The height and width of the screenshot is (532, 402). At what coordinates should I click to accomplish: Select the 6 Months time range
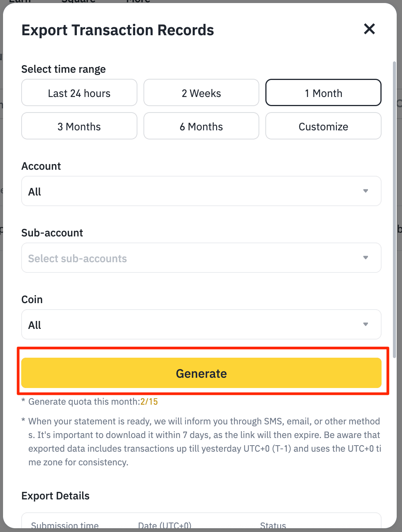(201, 126)
